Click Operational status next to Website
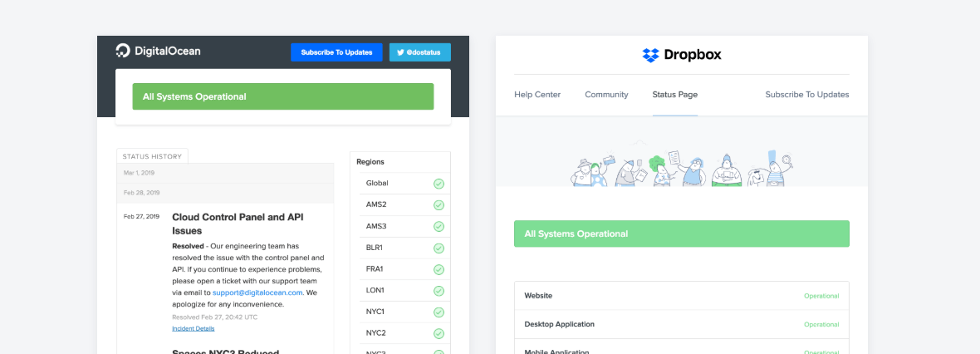 (821, 296)
